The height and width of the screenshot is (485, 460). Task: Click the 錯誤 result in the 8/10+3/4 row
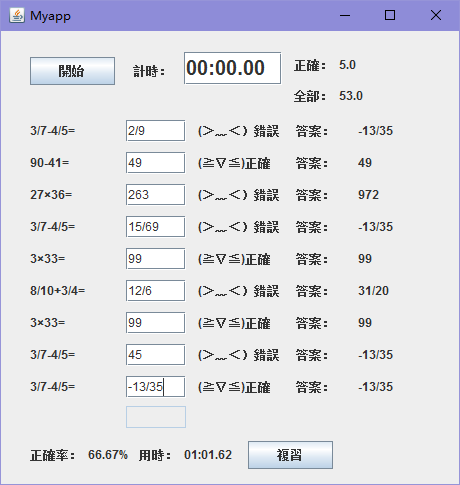[x=238, y=291]
